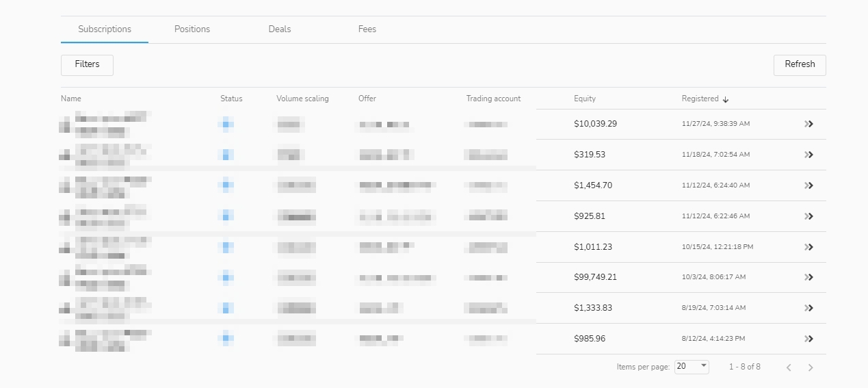Click the Refresh button
Screen dimensions: 868x388
coord(800,65)
